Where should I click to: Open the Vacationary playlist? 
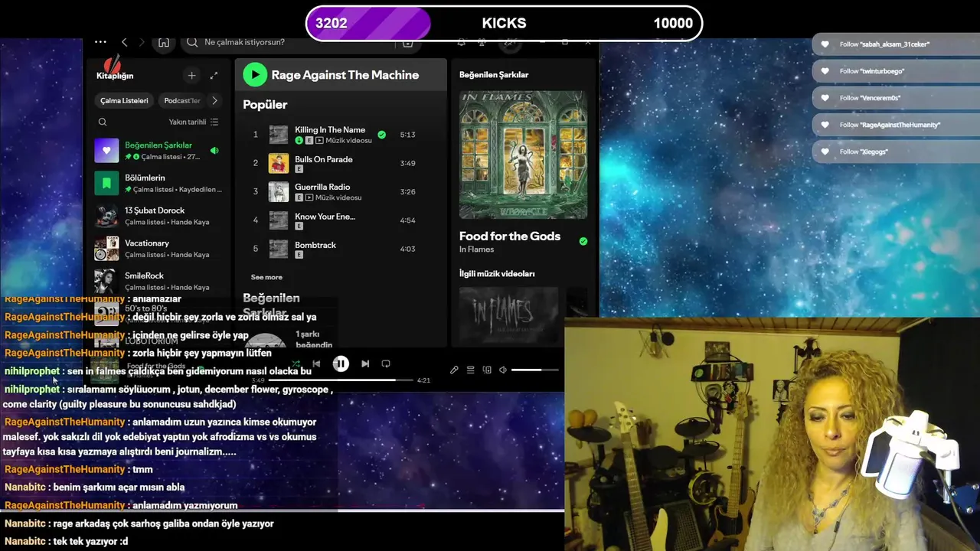158,249
